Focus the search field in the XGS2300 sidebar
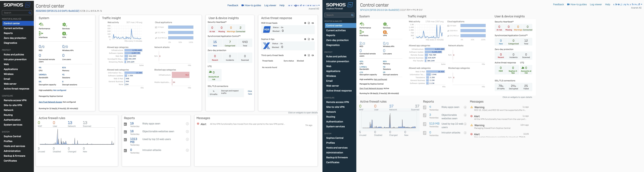 click(x=17, y=13)
